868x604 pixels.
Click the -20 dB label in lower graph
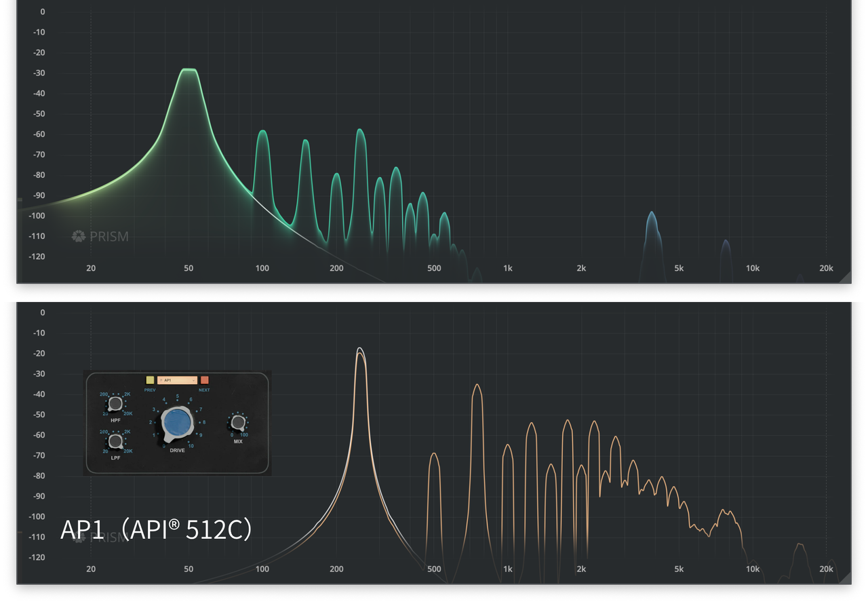click(39, 353)
